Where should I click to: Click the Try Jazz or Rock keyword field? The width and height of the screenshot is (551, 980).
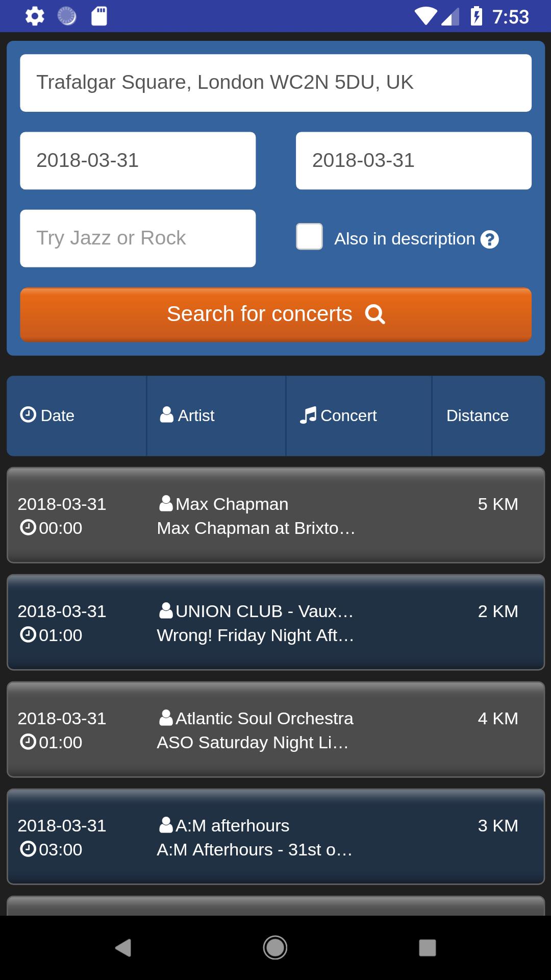[138, 238]
